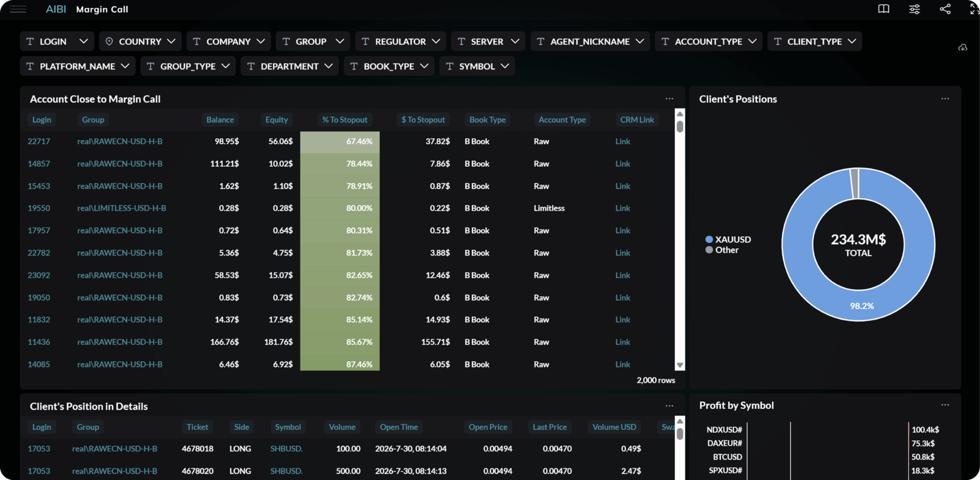Open the COMPANY filter dropdown

229,41
